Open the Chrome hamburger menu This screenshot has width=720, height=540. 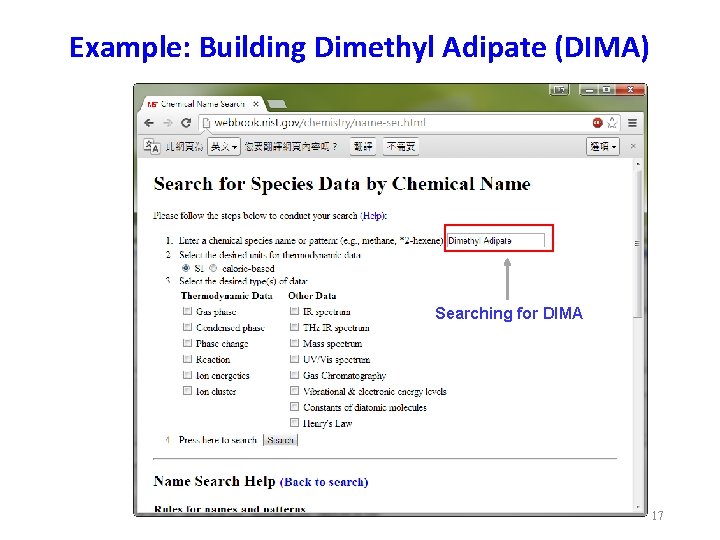[632, 123]
